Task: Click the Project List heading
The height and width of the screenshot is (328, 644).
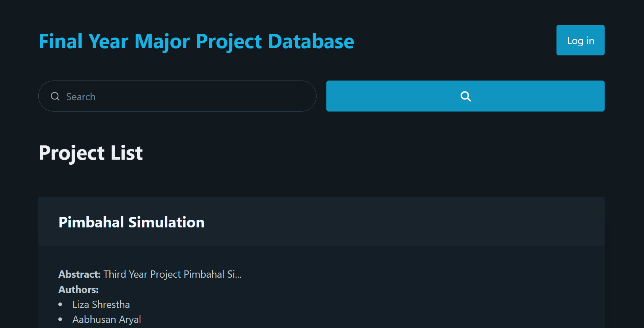Action: click(x=90, y=153)
